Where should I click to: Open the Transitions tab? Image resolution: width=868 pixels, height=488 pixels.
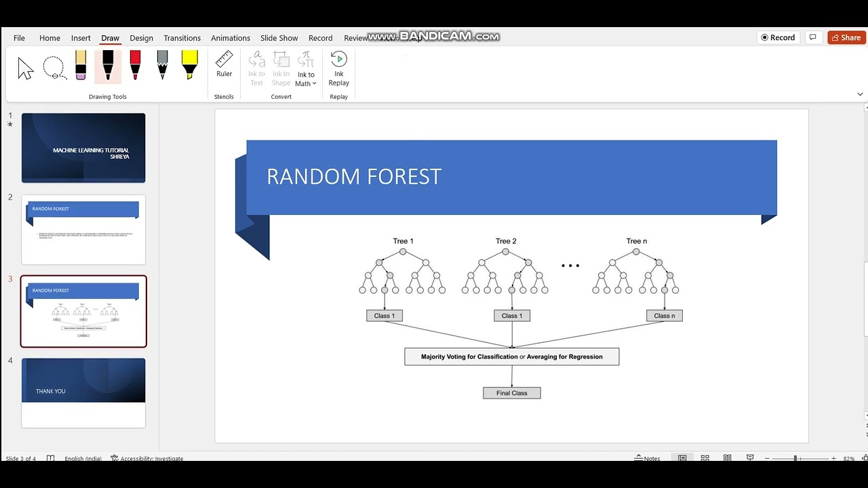pyautogui.click(x=182, y=38)
